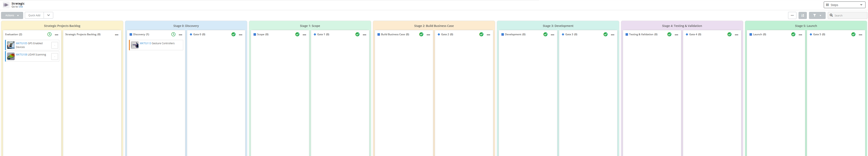The width and height of the screenshot is (868, 156).
Task: Open the Gate 5 ellipsis menu
Action: pyautogui.click(x=860, y=35)
